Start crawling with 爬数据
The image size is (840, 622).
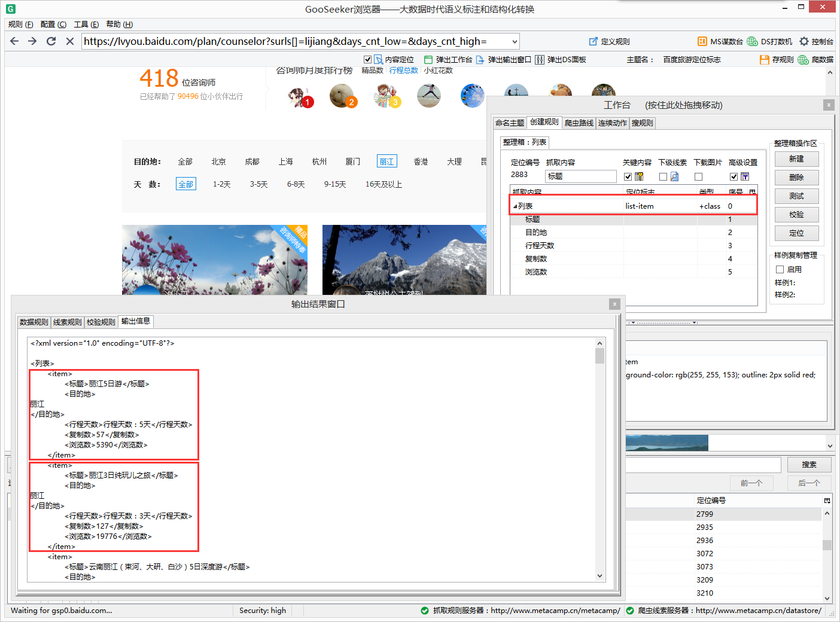pyautogui.click(x=815, y=60)
